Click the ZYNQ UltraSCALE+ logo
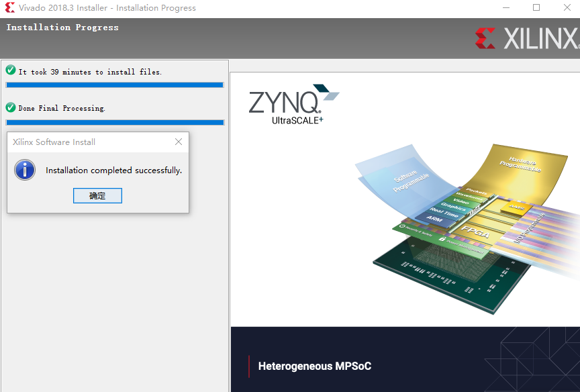This screenshot has height=392, width=580. click(294, 105)
